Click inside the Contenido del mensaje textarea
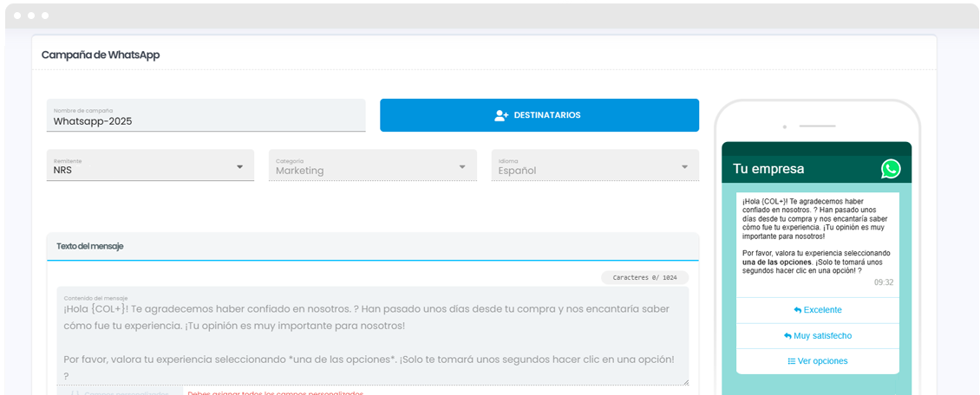The height and width of the screenshot is (395, 980). (373, 336)
